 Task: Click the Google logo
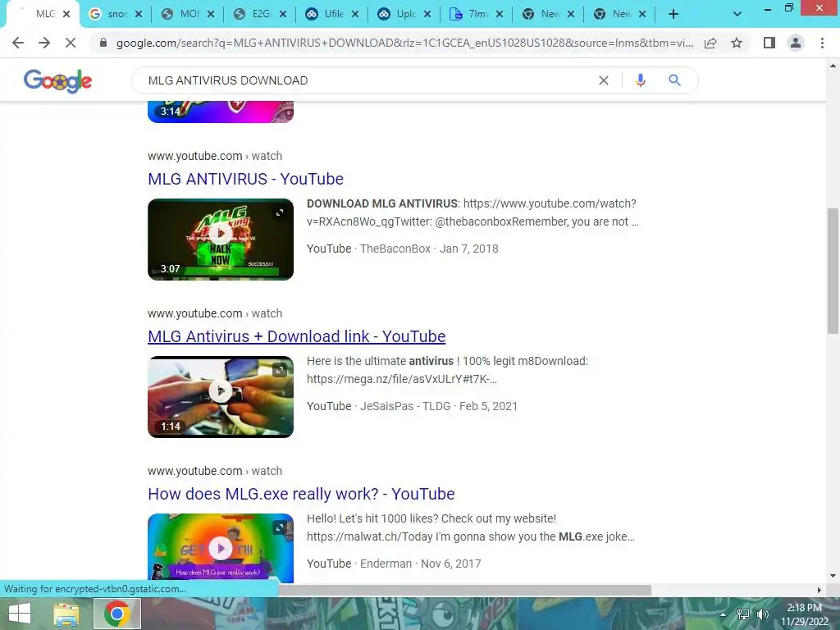click(58, 81)
